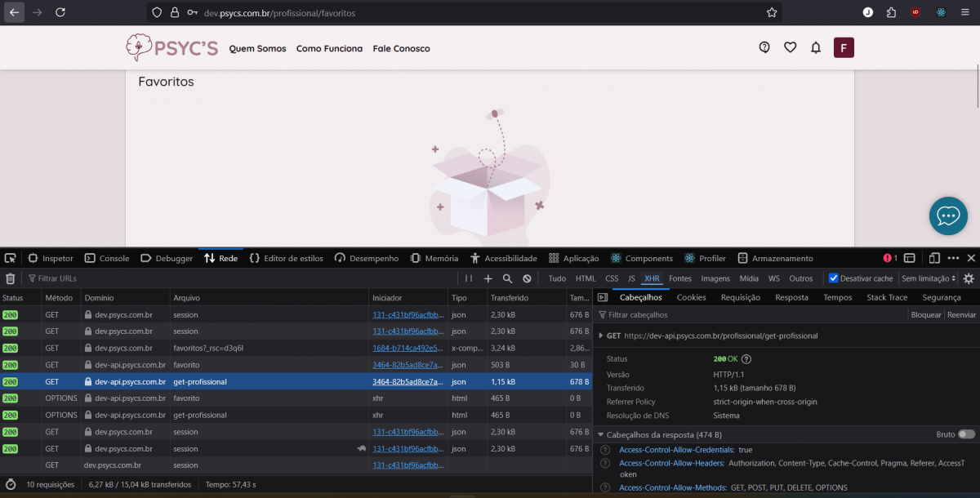This screenshot has height=498, width=980.
Task: Collapse the Cabeçalhos da resposta section
Action: (x=601, y=434)
